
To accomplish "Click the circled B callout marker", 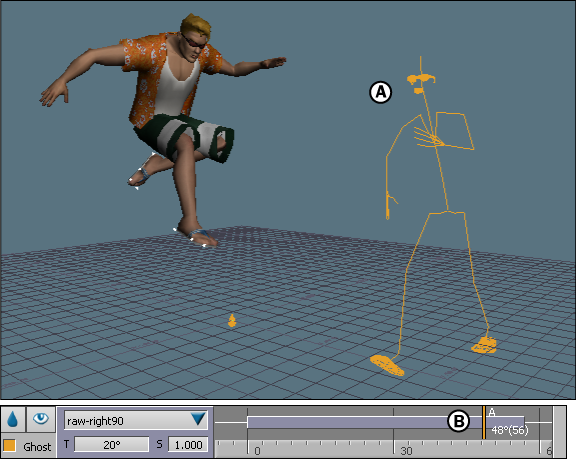I will click(458, 421).
